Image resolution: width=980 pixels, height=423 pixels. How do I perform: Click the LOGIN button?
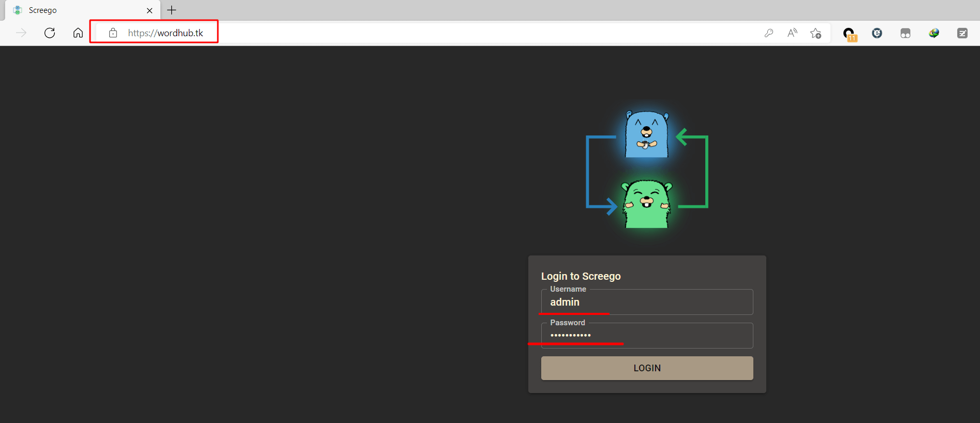pos(647,368)
